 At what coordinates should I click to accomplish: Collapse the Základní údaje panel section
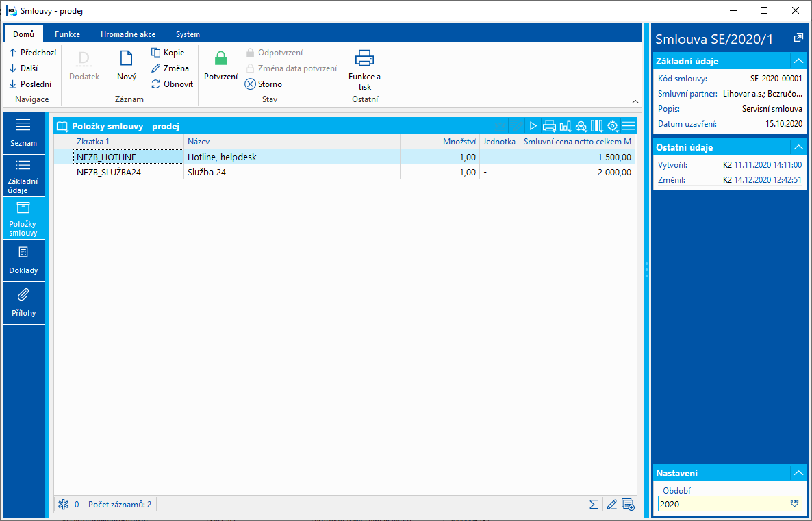click(x=798, y=61)
